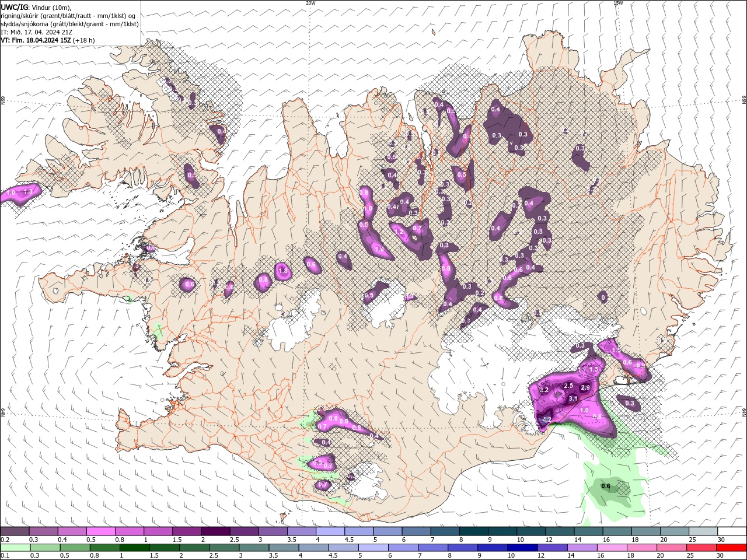Viewport: 747px width, 560px height.
Task: Click the black '0.6' value in the offshore green rain patch
Action: pyautogui.click(x=606, y=486)
